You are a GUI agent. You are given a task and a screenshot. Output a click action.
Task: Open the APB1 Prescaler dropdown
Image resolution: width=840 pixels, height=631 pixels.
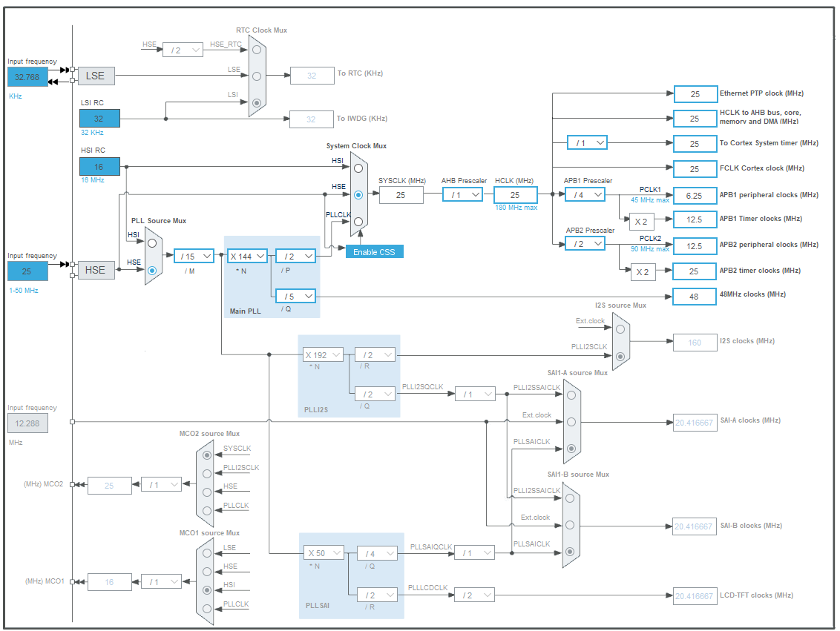[x=585, y=194]
